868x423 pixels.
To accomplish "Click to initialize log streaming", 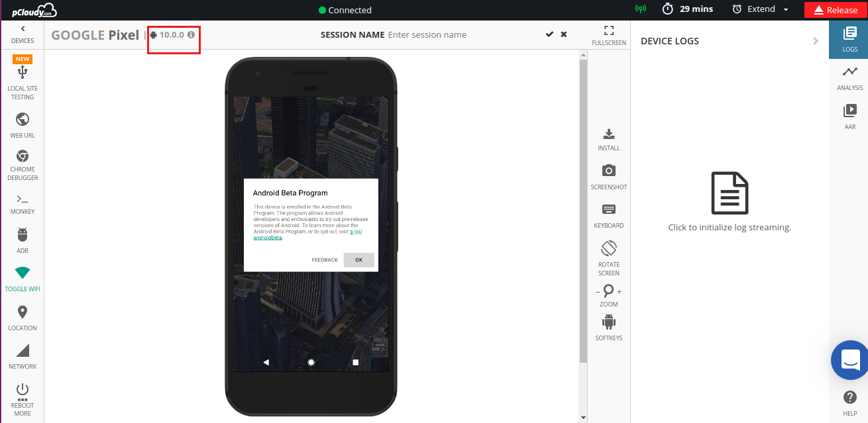I will coord(730,202).
